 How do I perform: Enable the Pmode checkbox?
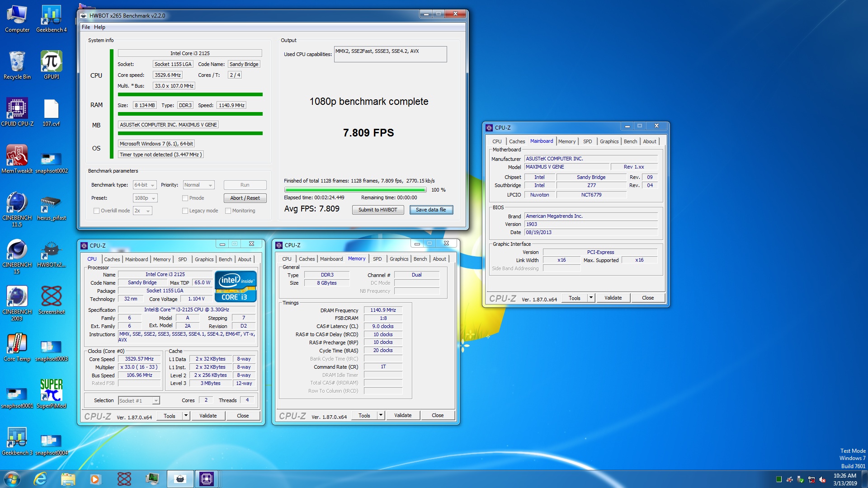(185, 198)
